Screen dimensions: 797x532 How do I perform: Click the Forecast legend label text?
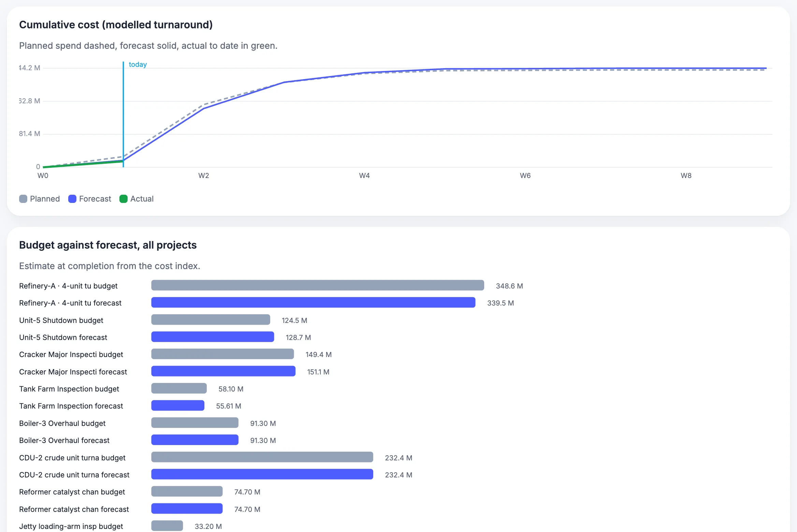coord(95,199)
